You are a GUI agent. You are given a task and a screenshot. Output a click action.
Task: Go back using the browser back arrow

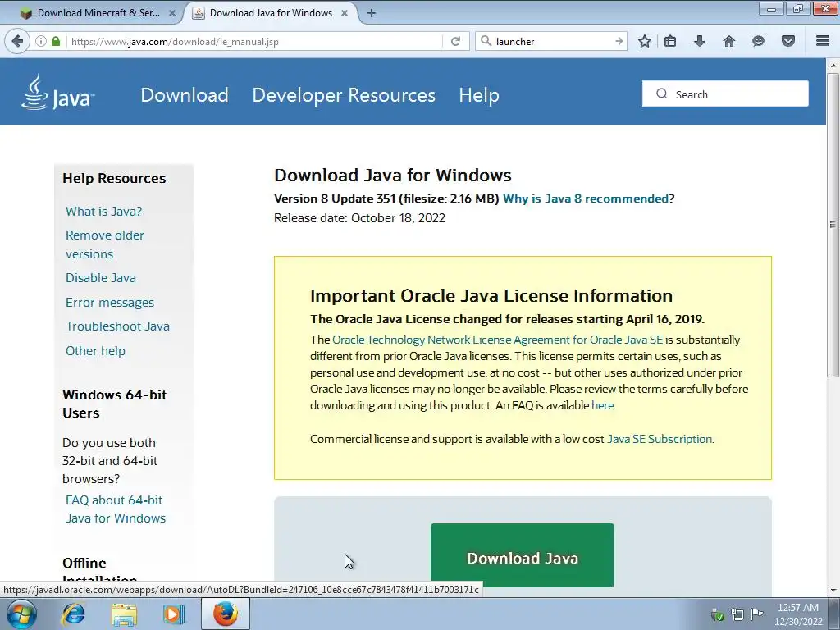pos(17,41)
